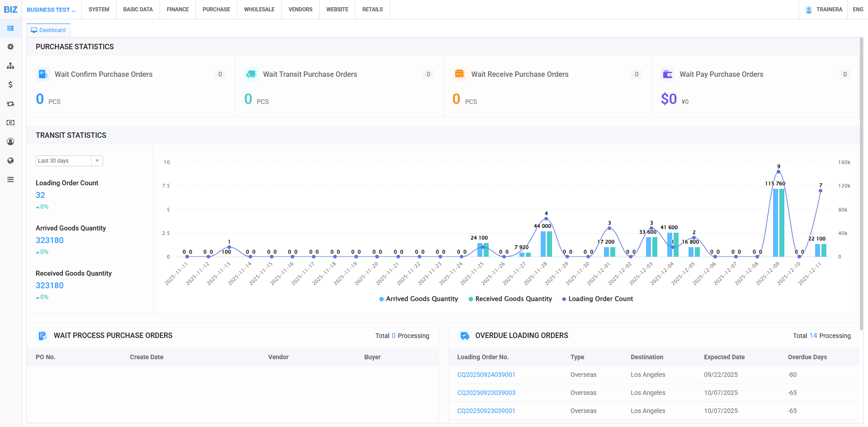868x427 pixels.
Task: Open the organization hierarchy sidebar icon
Action: point(10,66)
